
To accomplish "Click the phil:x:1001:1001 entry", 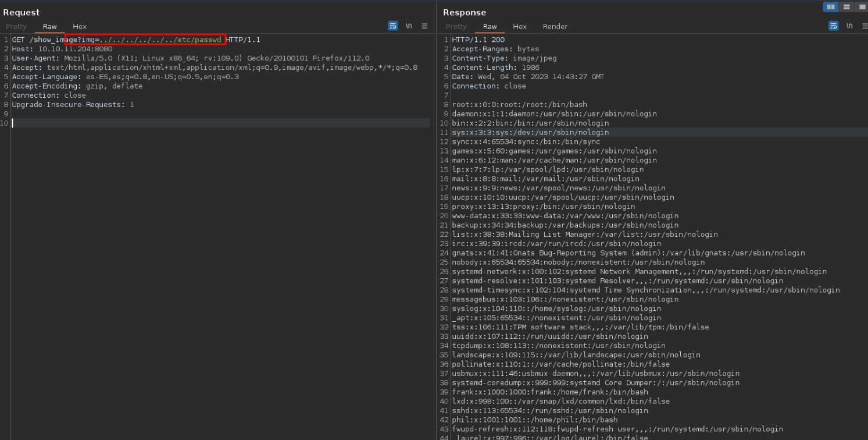I will (535, 421).
